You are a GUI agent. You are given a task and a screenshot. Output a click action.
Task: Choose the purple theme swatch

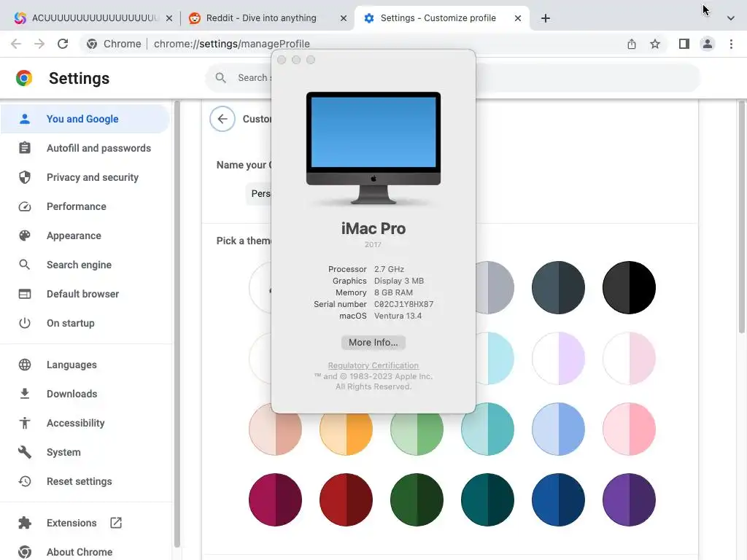click(x=629, y=499)
